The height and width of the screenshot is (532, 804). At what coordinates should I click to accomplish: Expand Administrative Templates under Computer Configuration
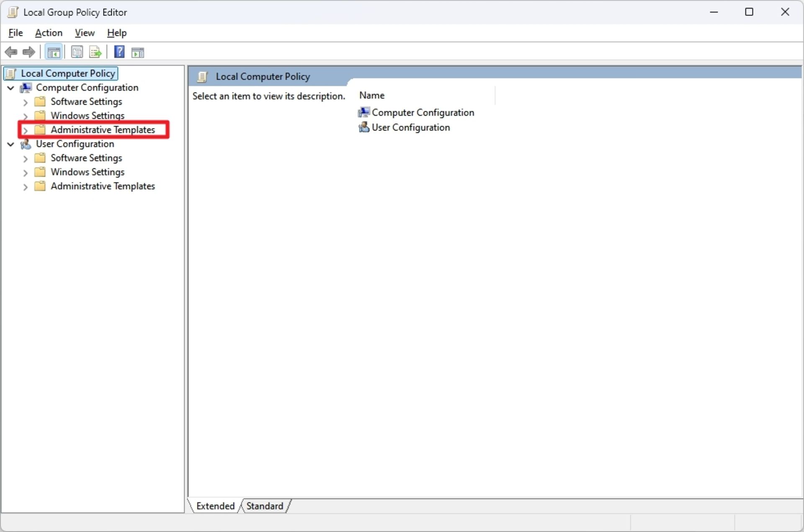pyautogui.click(x=25, y=129)
